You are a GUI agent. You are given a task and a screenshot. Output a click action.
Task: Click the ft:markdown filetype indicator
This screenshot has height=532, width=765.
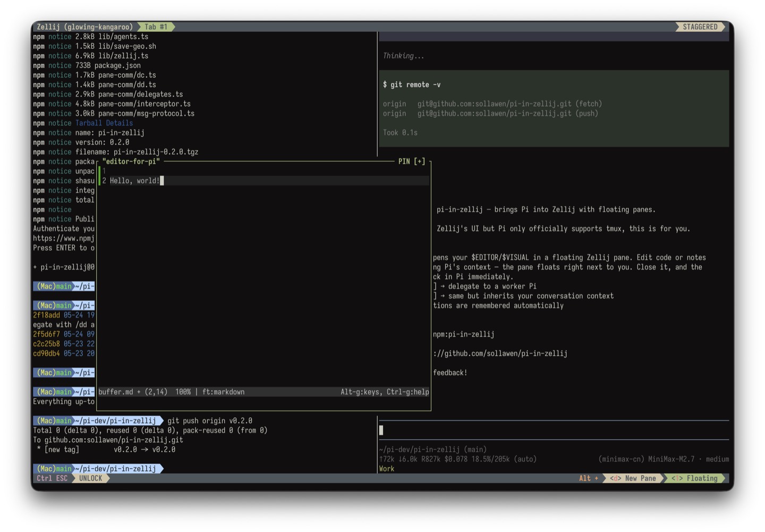(x=223, y=392)
